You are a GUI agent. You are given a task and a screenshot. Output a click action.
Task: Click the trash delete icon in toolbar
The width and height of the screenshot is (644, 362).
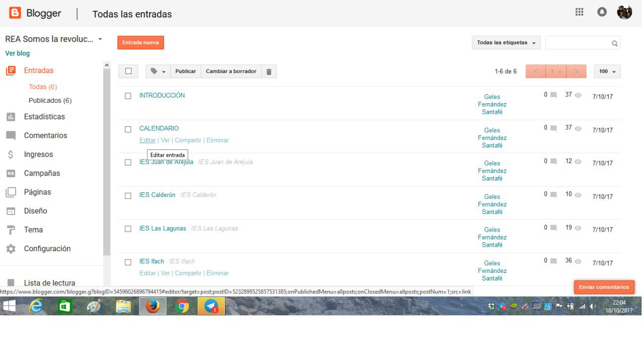coord(269,71)
